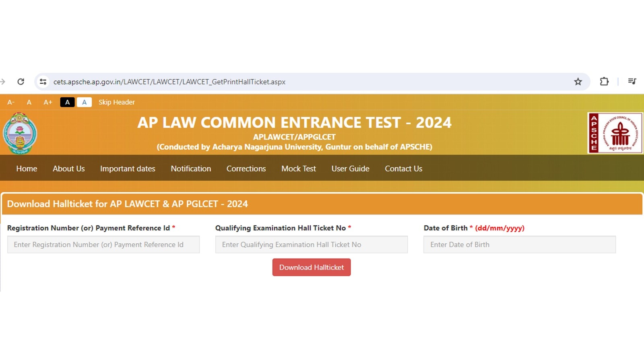
Task: Reset font size with the plain A button
Action: [x=29, y=102]
